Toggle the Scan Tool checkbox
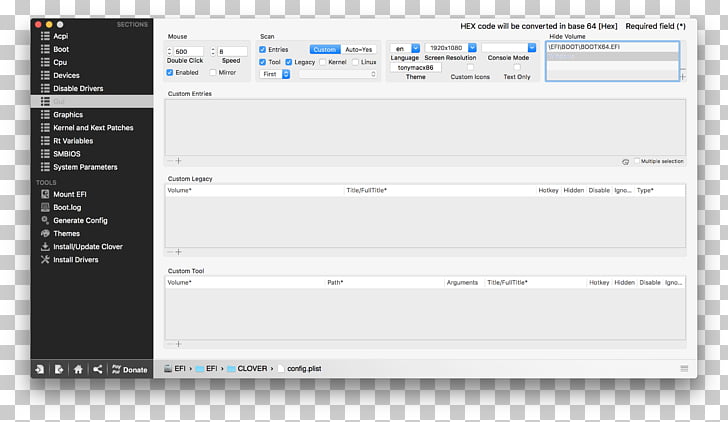 tap(262, 62)
